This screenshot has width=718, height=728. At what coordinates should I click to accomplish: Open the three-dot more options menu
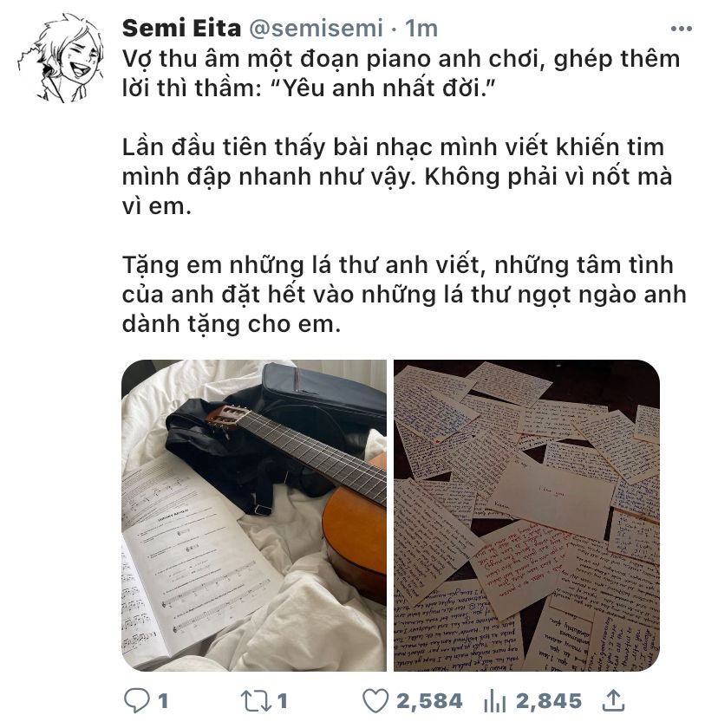click(x=682, y=29)
